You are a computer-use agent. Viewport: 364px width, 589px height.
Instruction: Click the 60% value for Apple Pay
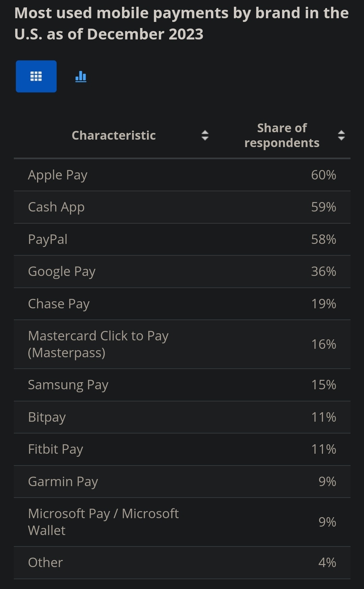(324, 175)
